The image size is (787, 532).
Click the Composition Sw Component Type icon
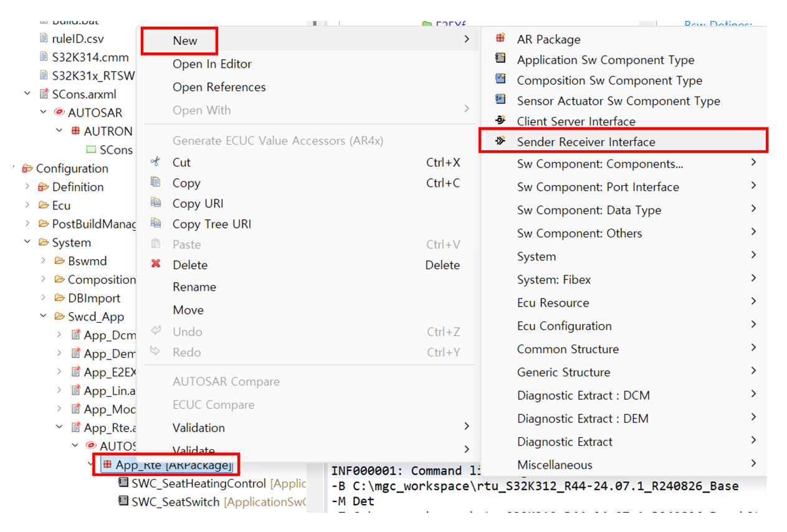pyautogui.click(x=500, y=80)
